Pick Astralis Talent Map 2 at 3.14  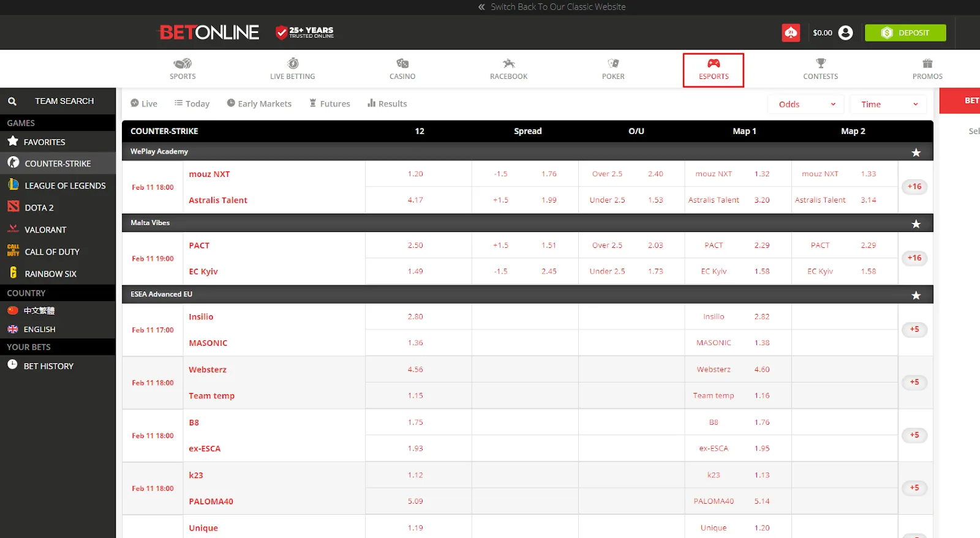[845, 200]
